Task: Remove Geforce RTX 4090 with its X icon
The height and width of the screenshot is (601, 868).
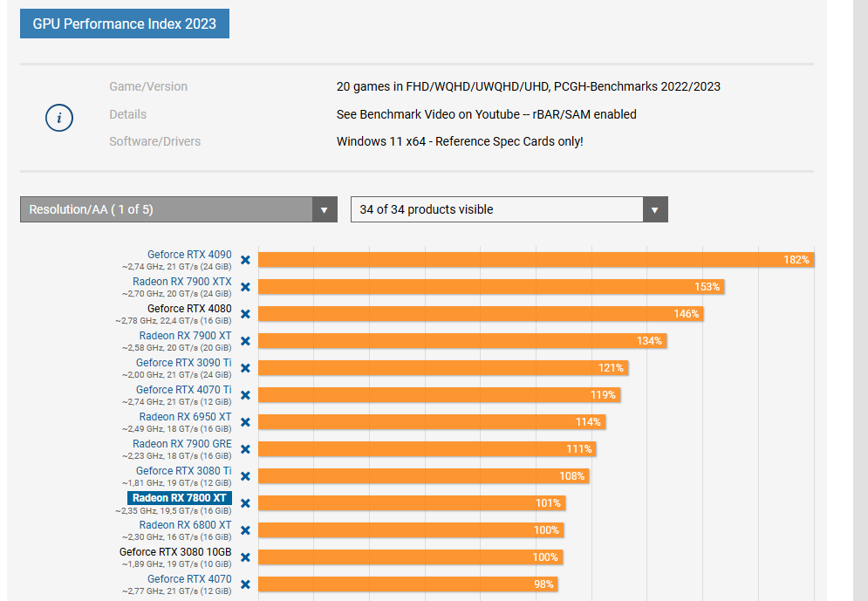Action: [245, 260]
